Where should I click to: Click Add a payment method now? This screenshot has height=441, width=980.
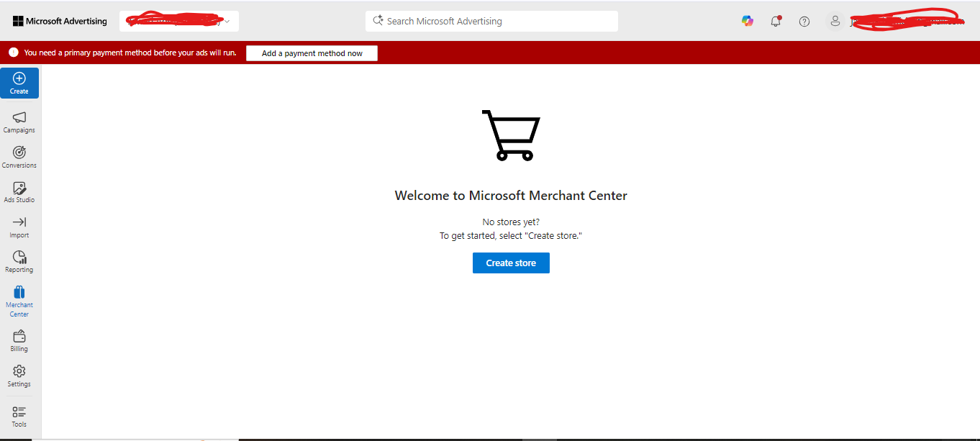(x=312, y=53)
